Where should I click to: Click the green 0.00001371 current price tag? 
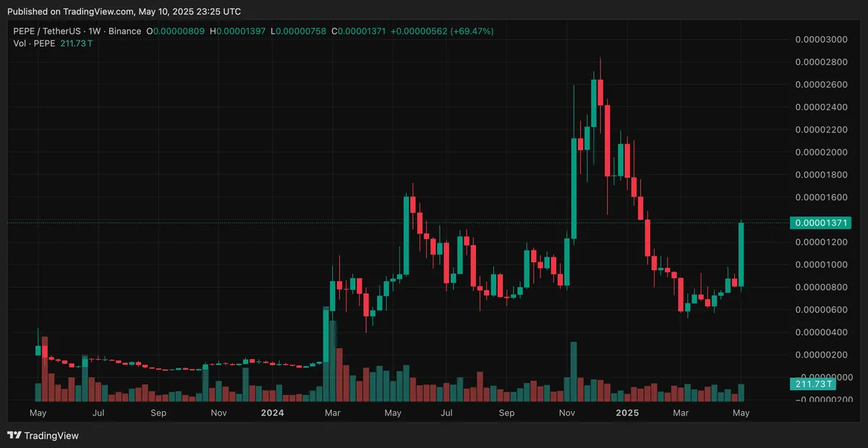click(820, 223)
